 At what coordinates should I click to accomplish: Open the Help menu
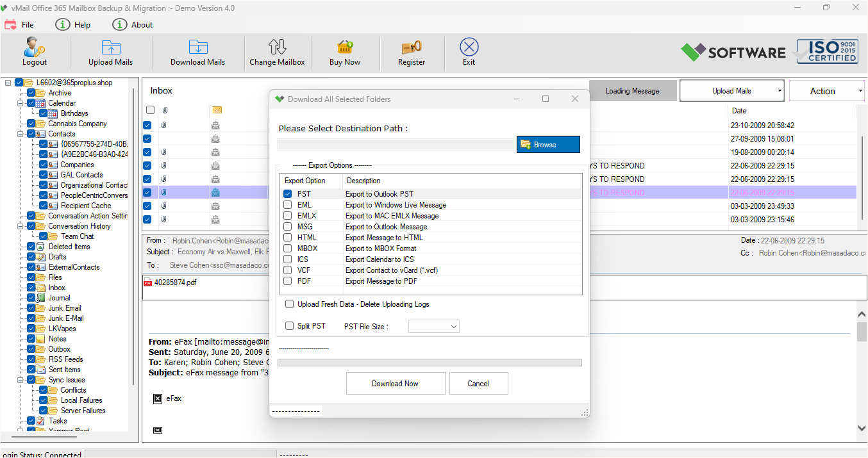coord(82,25)
